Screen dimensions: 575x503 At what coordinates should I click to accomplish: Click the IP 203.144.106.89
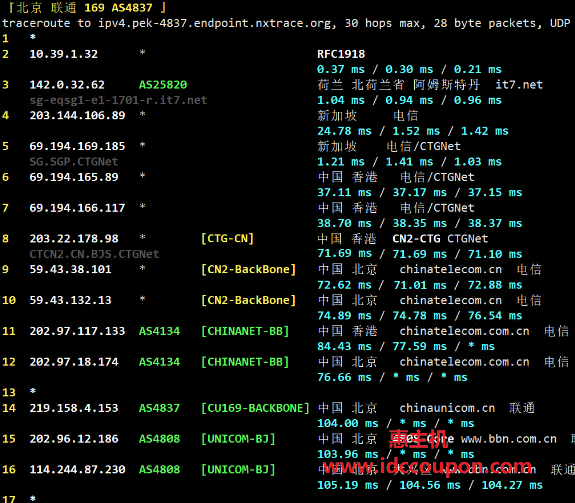[x=77, y=115]
